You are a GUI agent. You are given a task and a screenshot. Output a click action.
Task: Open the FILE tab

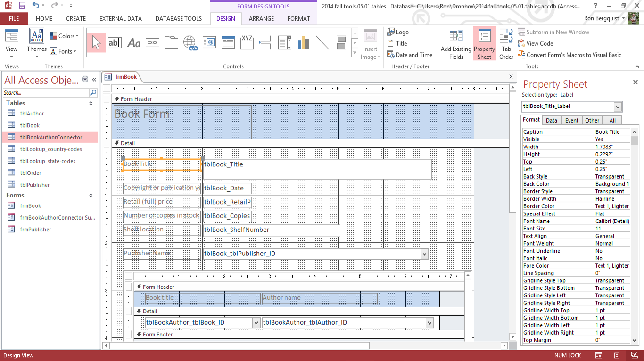14,19
